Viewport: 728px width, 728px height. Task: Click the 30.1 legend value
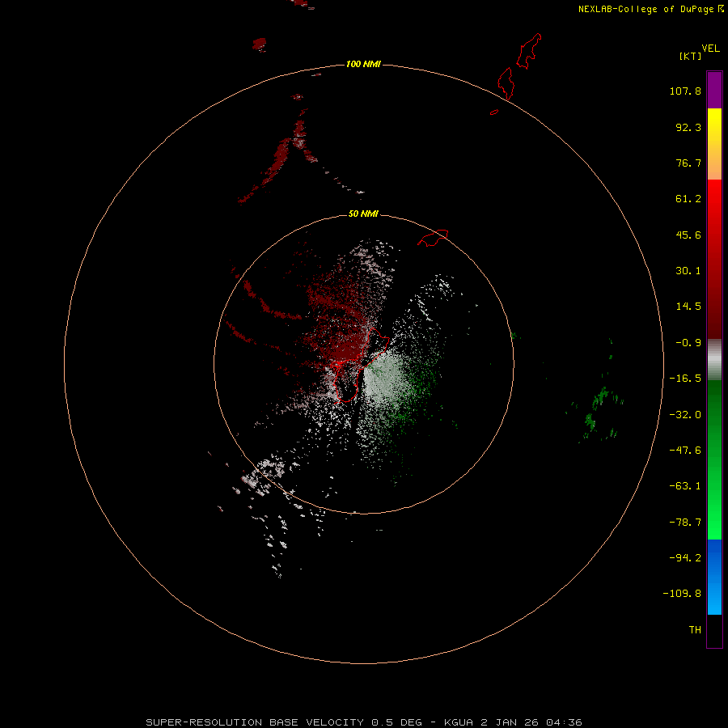point(688,271)
